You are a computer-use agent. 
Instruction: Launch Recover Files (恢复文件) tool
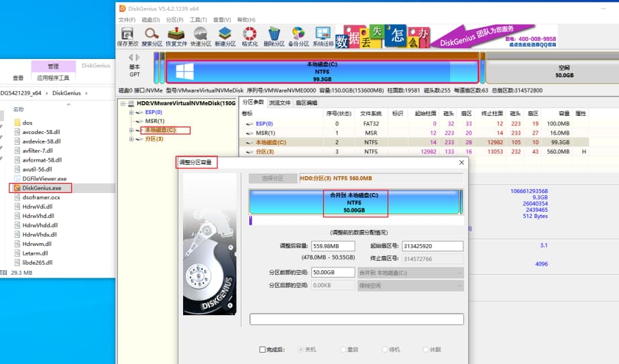point(176,37)
